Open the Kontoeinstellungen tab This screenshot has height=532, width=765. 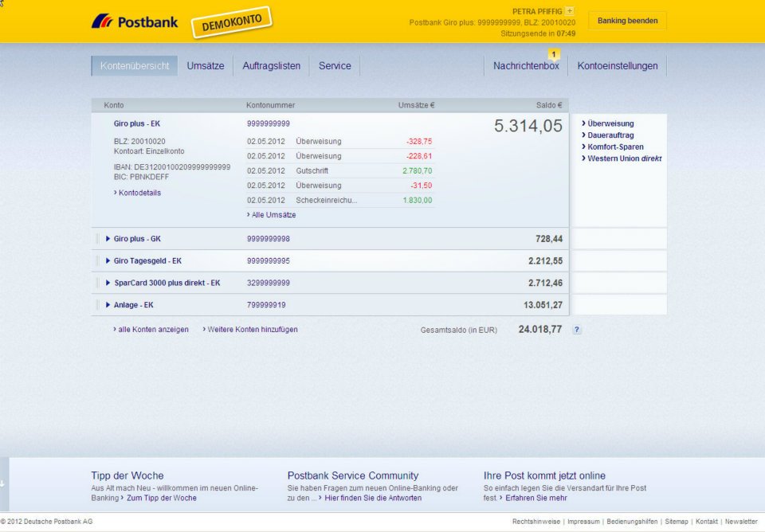point(617,66)
